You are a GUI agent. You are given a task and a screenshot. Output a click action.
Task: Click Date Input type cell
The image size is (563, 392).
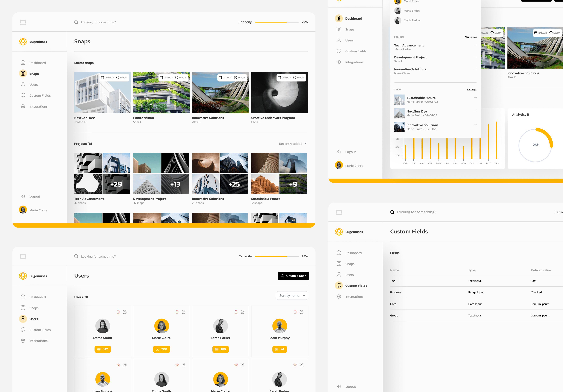click(475, 304)
